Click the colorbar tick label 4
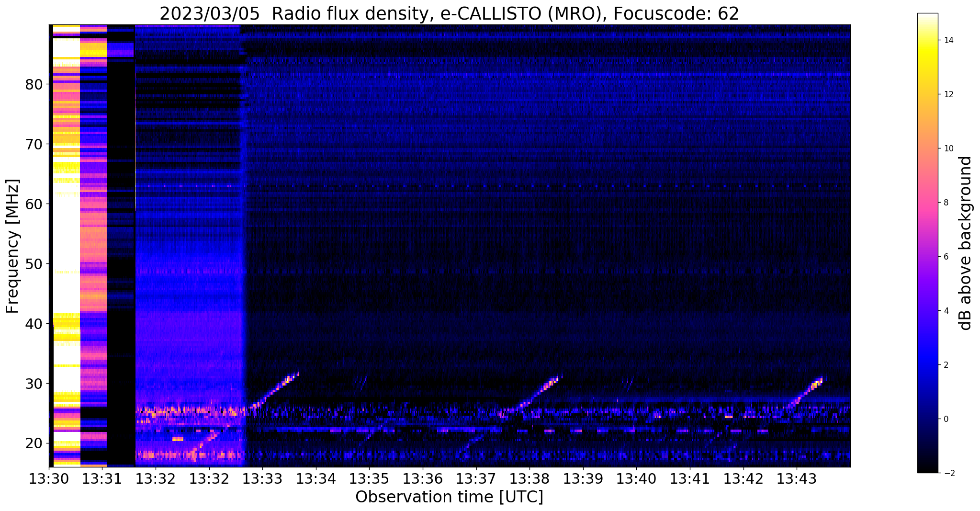 pos(945,311)
